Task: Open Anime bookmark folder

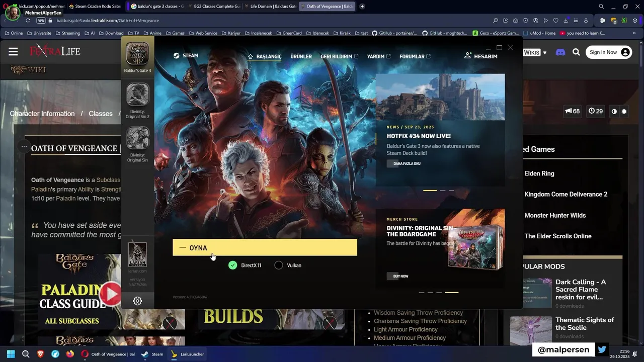Action: [x=152, y=33]
